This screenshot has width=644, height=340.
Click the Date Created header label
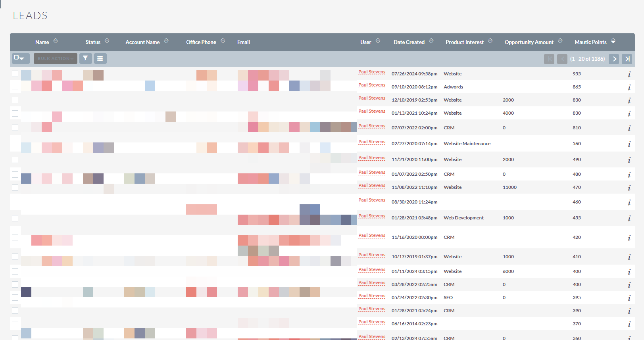coord(409,42)
